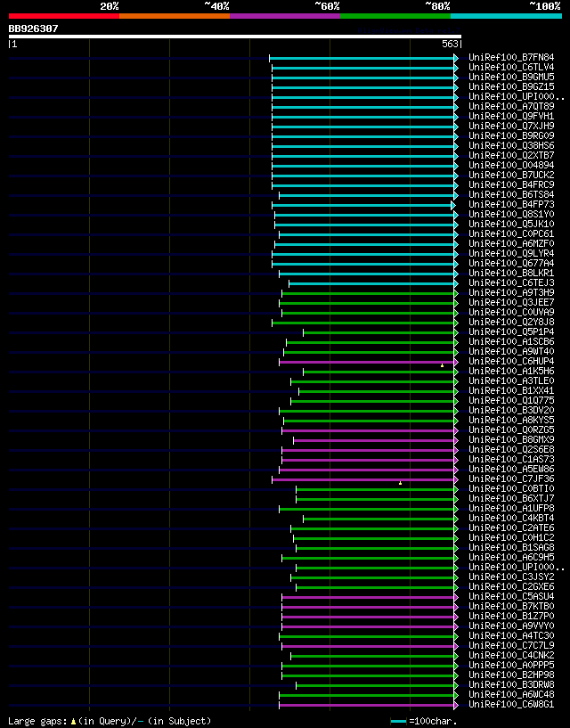Select the UniRef100_C1AS73 label
The width and height of the screenshot is (570, 728).
click(511, 459)
